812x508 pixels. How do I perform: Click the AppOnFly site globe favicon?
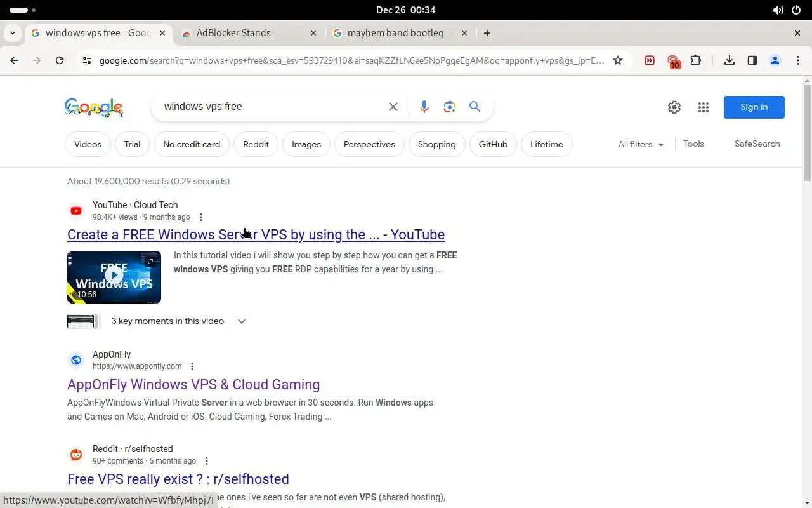[76, 360]
